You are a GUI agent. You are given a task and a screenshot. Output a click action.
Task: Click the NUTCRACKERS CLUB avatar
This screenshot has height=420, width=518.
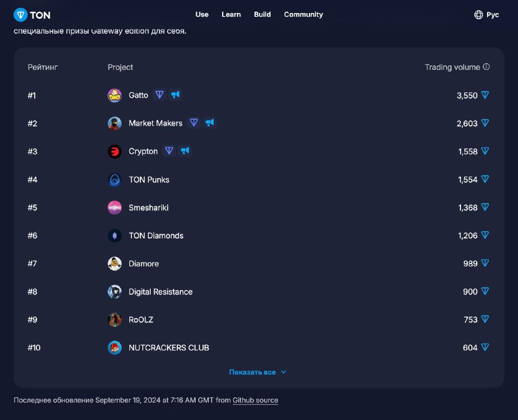click(115, 348)
